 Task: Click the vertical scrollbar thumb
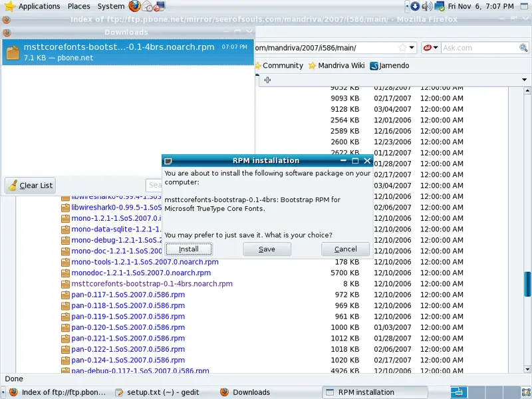pyautogui.click(x=527, y=284)
